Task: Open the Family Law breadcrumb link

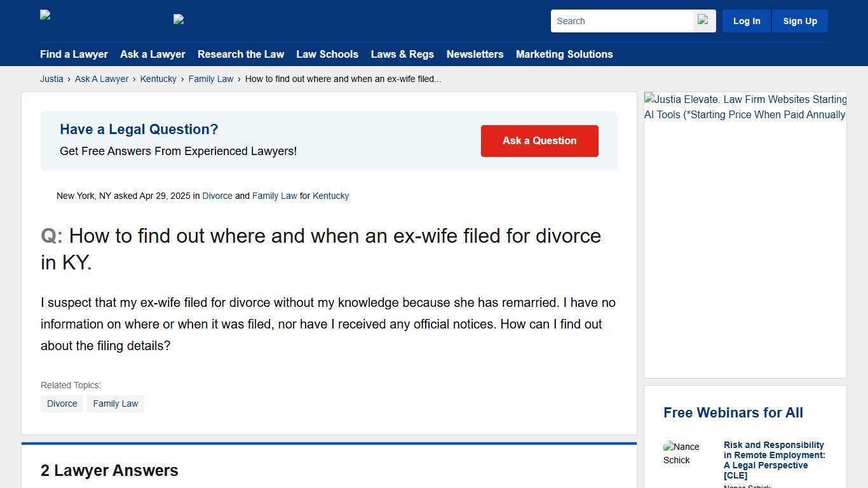Action: (211, 79)
